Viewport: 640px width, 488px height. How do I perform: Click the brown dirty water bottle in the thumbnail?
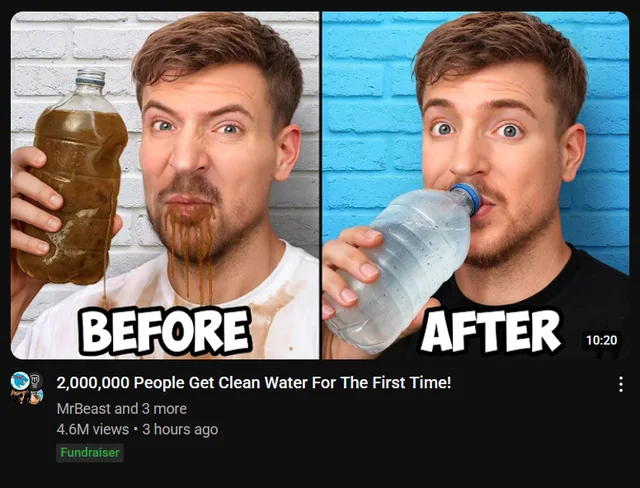[70, 177]
